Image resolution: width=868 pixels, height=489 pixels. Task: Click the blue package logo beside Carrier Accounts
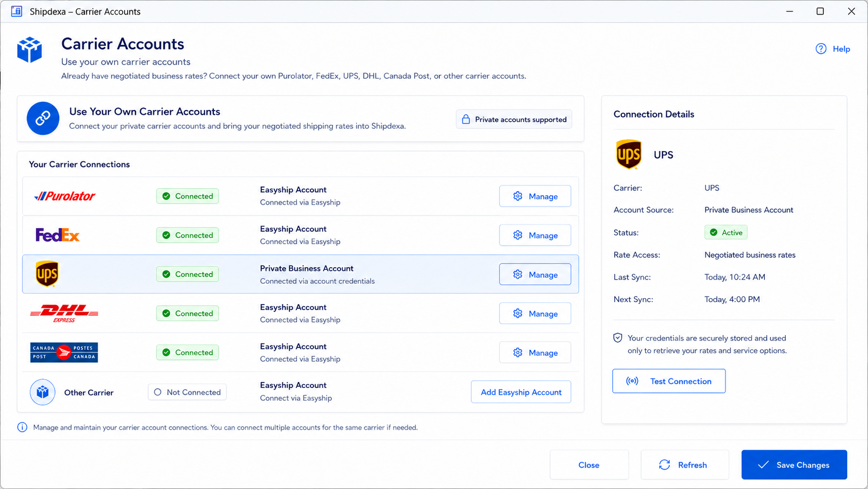click(30, 50)
